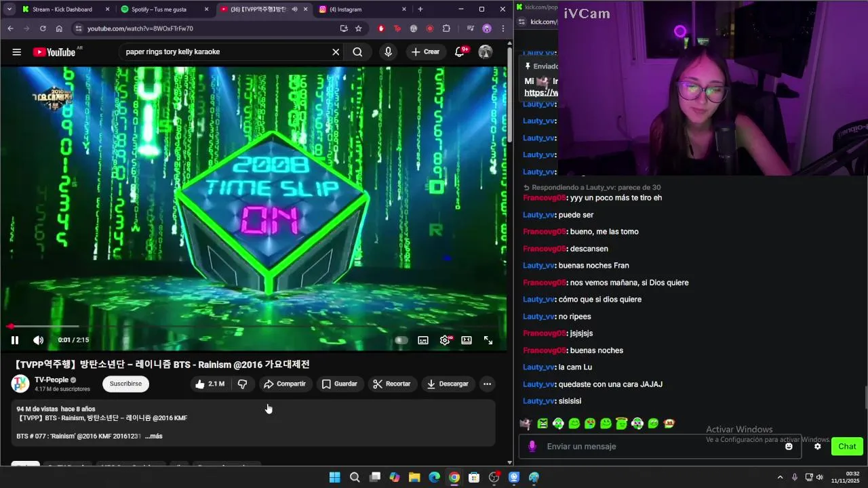Open Chrome profile avatar
The height and width of the screenshot is (488, 868).
pos(486,28)
